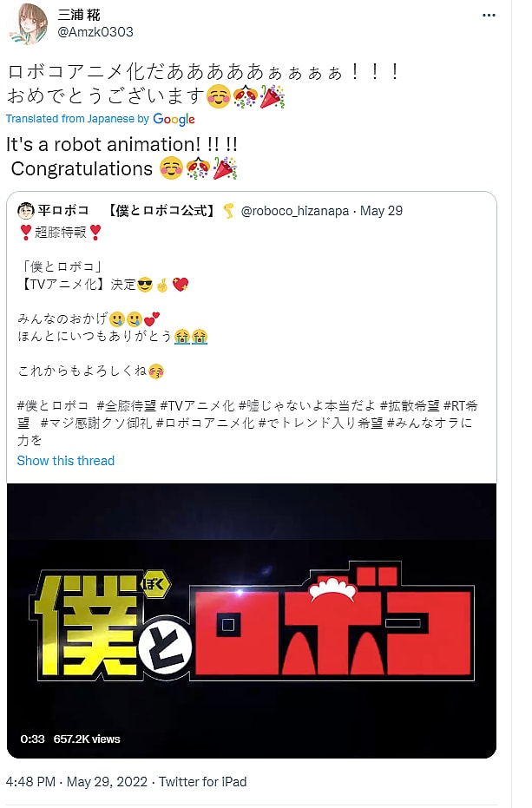The image size is (532, 808).
Task: Click the Google logo in translation notice
Action: tap(174, 119)
